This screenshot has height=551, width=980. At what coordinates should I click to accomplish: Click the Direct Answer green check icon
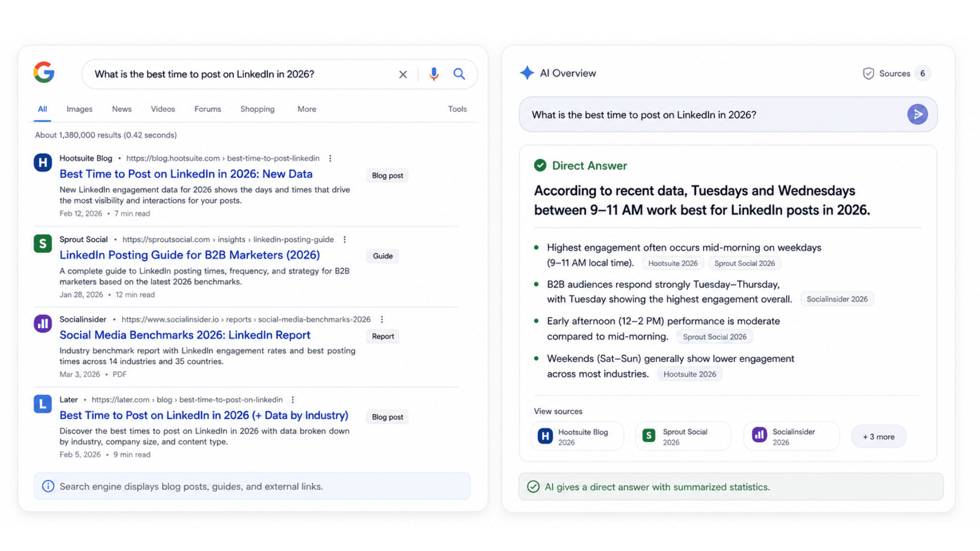(540, 165)
